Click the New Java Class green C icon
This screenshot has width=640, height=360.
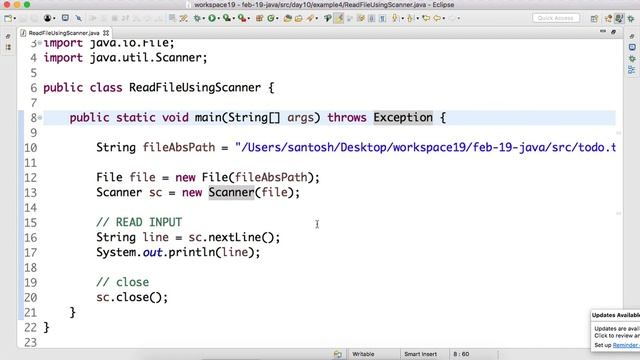(x=271, y=18)
